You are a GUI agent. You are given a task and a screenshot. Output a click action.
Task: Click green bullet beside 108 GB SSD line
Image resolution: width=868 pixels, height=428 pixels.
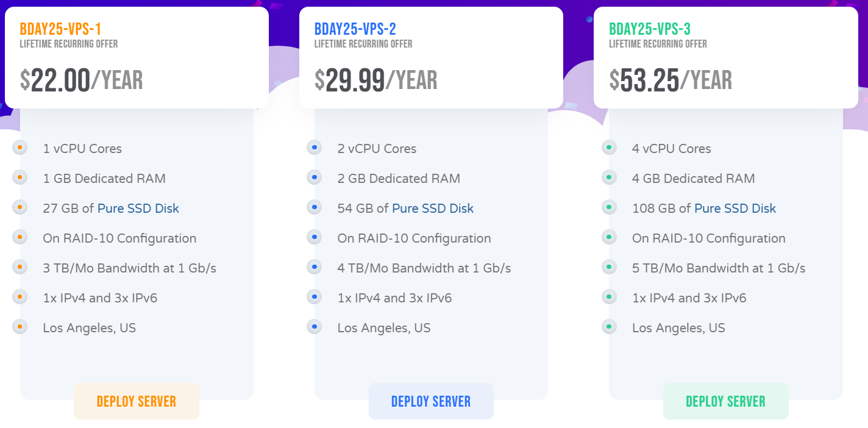[609, 207]
